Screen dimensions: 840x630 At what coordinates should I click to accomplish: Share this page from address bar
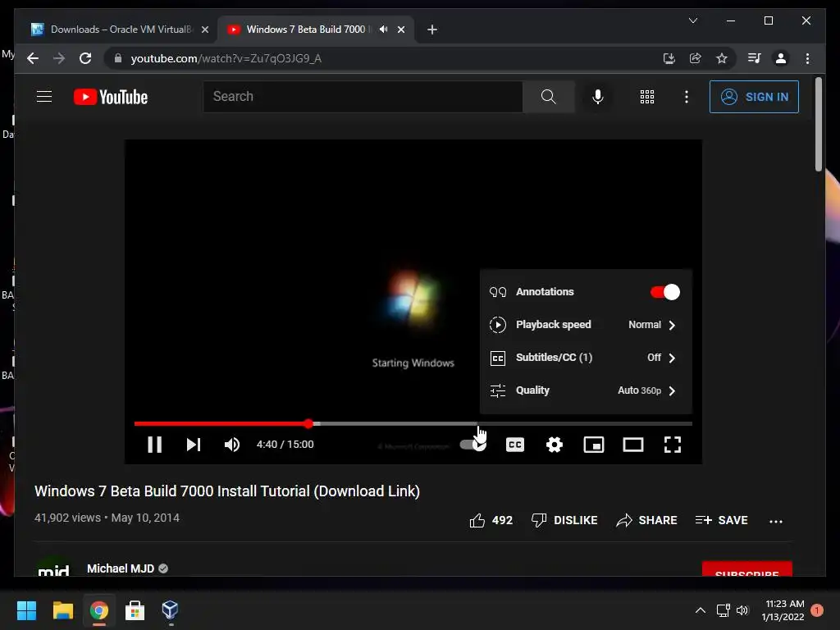tap(696, 58)
